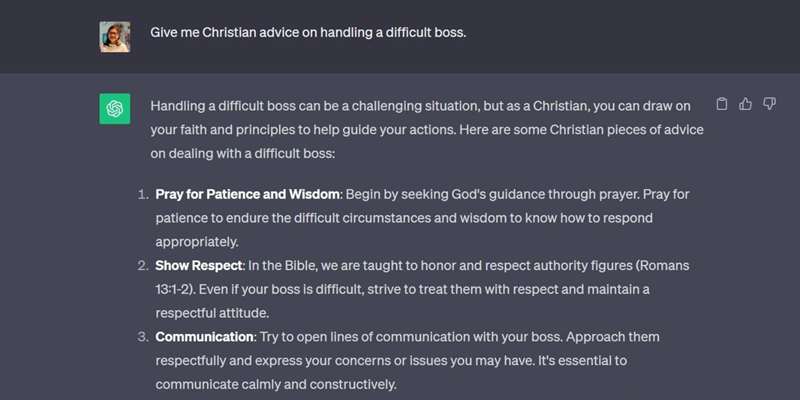The width and height of the screenshot is (800, 400).
Task: Click the green ChatGPT logo icon
Action: click(x=115, y=108)
